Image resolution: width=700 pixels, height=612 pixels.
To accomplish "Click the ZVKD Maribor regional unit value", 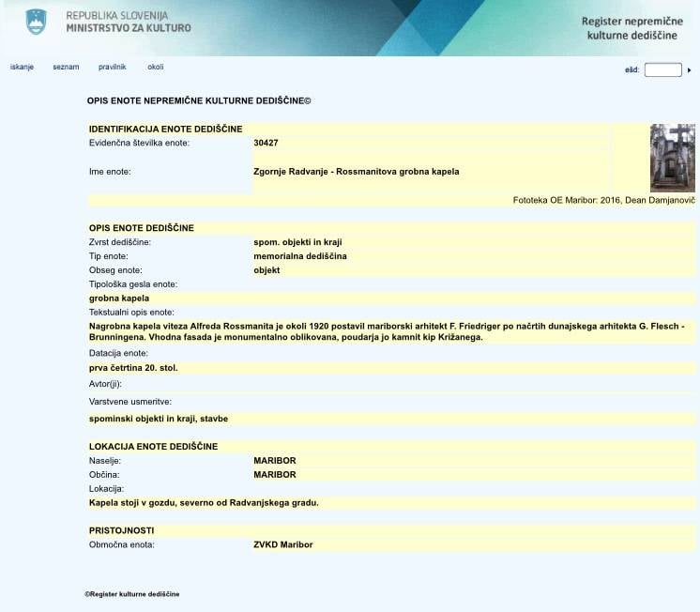I will pos(282,544).
